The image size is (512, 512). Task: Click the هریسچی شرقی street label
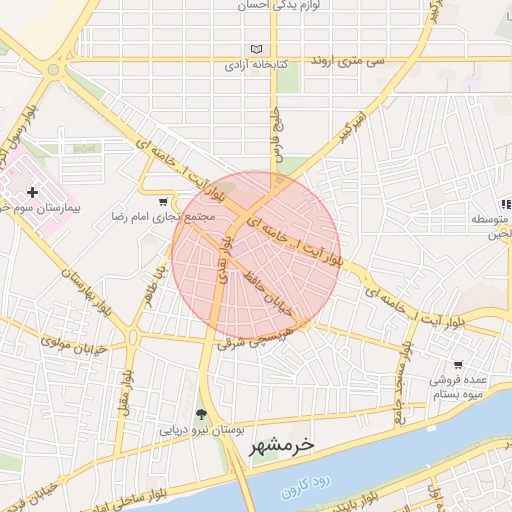(x=256, y=339)
